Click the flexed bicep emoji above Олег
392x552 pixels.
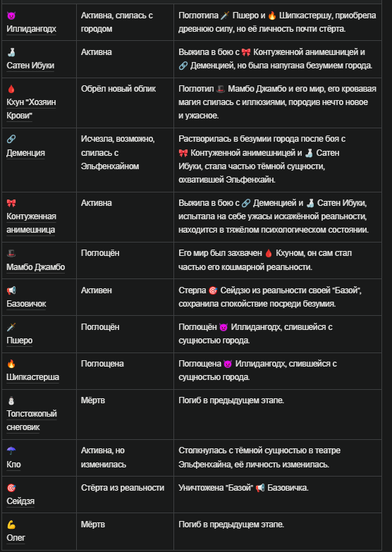tap(11, 525)
